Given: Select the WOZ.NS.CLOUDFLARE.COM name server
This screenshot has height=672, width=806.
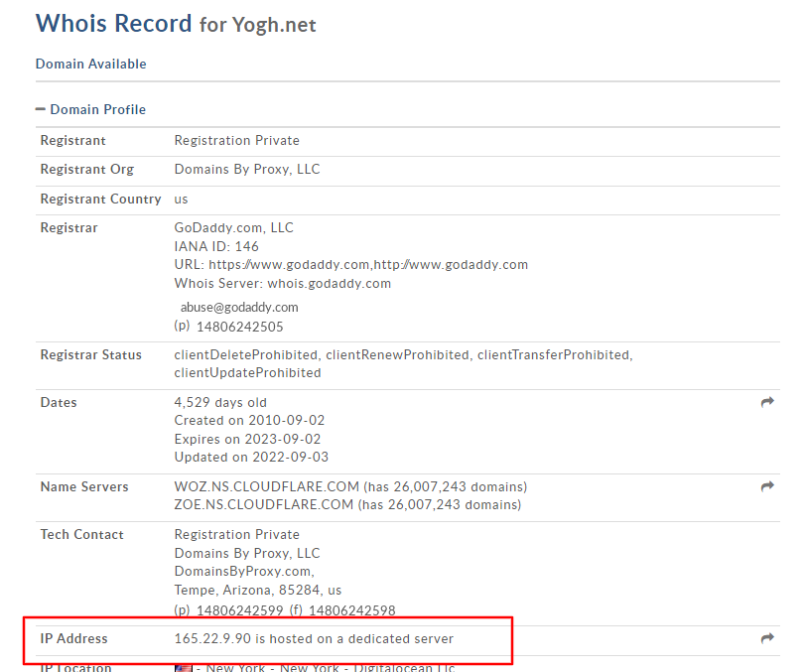Looking at the screenshot, I should click(x=264, y=486).
